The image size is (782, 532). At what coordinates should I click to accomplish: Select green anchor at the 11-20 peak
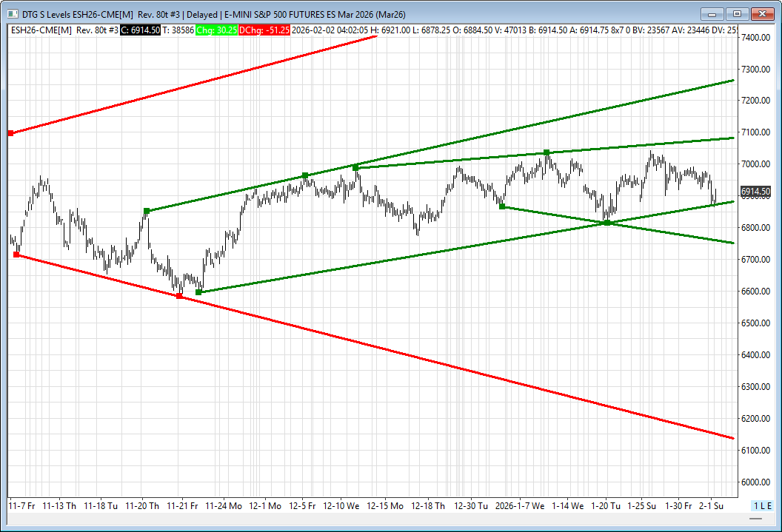(147, 211)
